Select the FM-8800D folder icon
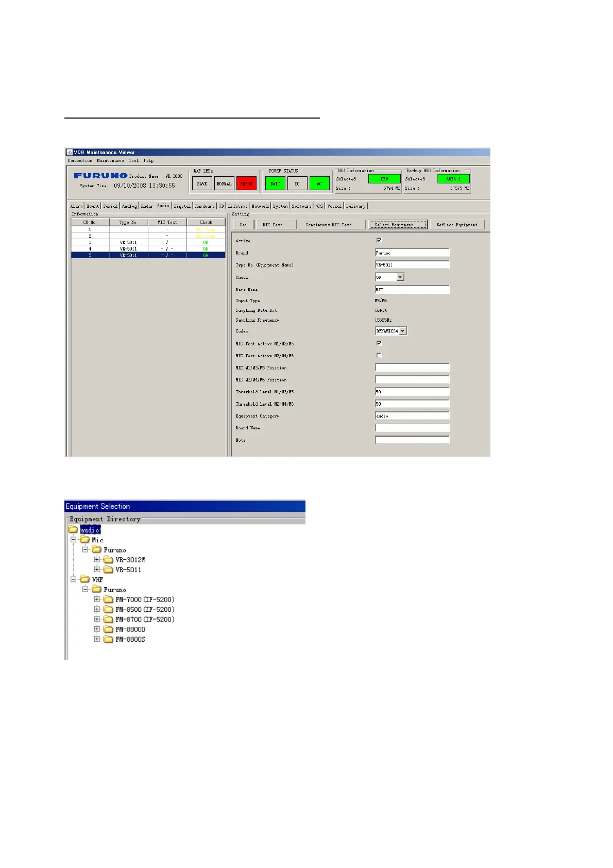The image size is (613, 868). tap(109, 629)
